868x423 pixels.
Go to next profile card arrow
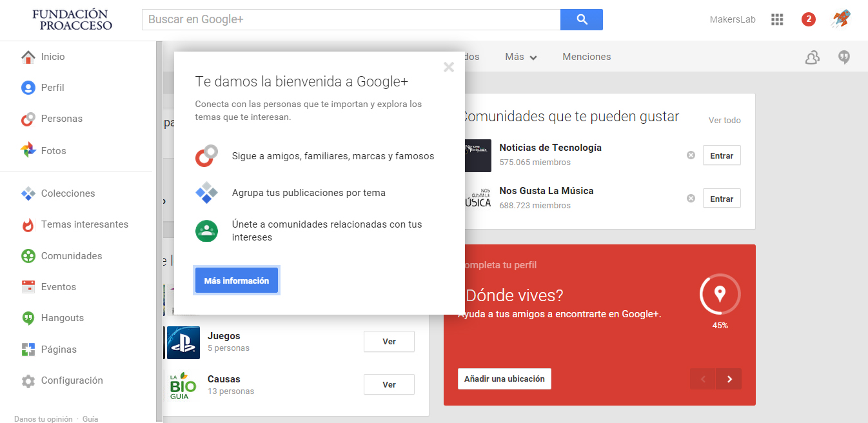tap(729, 379)
